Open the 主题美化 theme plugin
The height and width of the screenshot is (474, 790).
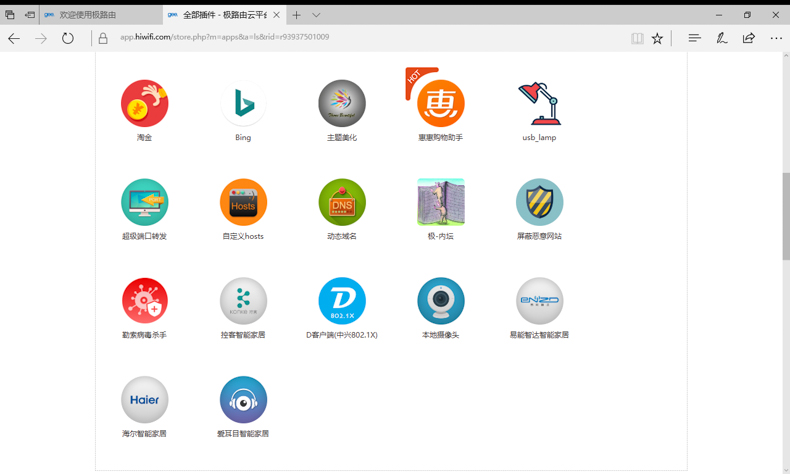coord(342,104)
